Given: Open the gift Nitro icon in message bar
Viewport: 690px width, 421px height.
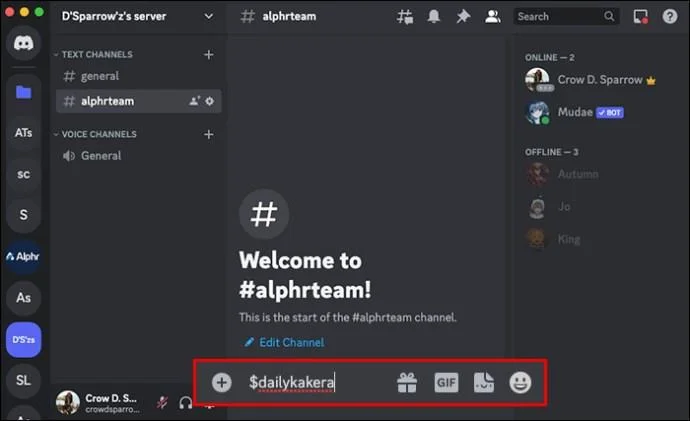Looking at the screenshot, I should click(407, 382).
